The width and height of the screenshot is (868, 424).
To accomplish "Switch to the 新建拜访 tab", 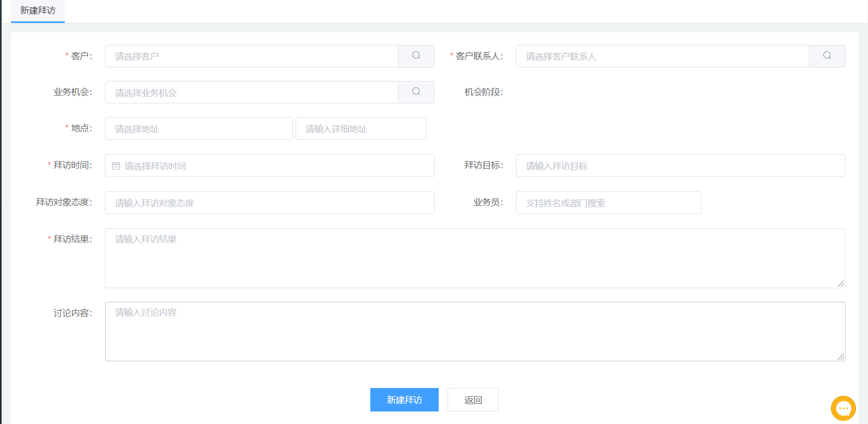I will tap(38, 11).
